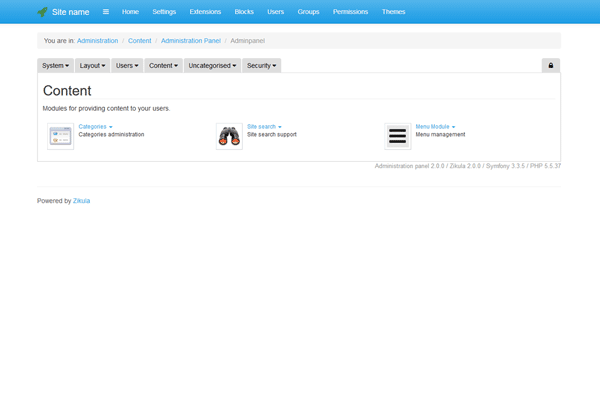Screen dimensions: 600x400
Task: Expand the System dropdown tab
Action: pyautogui.click(x=55, y=65)
